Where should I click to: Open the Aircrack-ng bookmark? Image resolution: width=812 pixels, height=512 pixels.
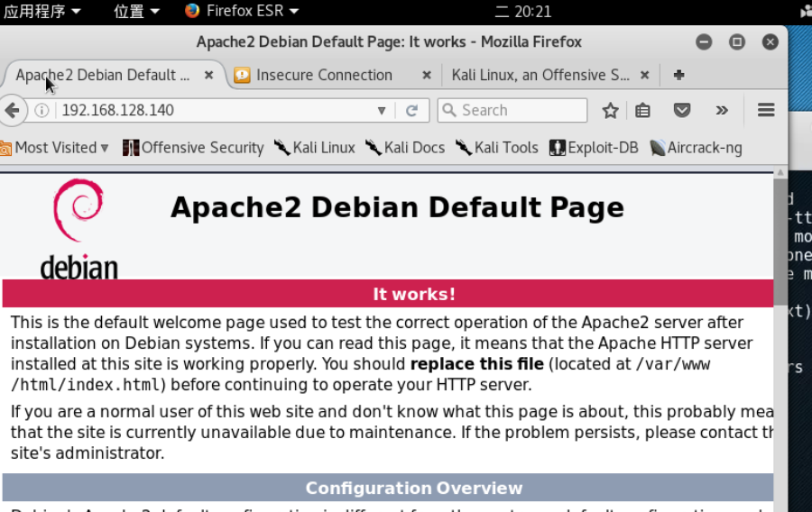696,148
